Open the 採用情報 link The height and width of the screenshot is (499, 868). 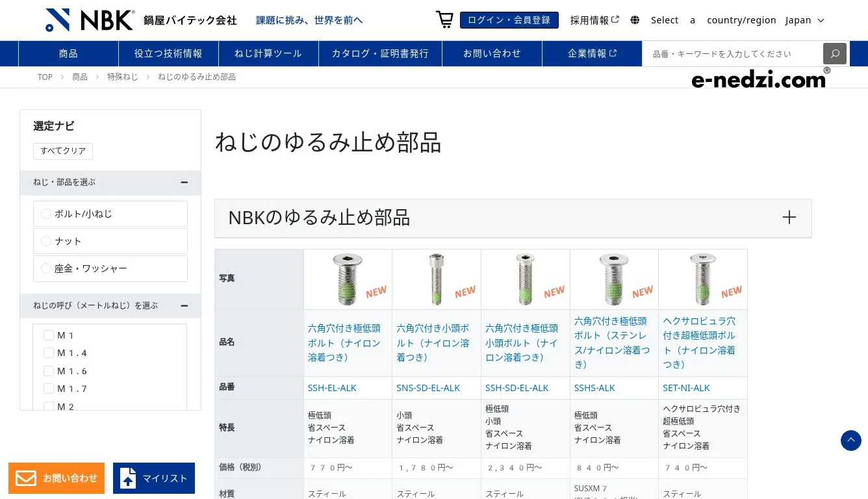pos(594,20)
